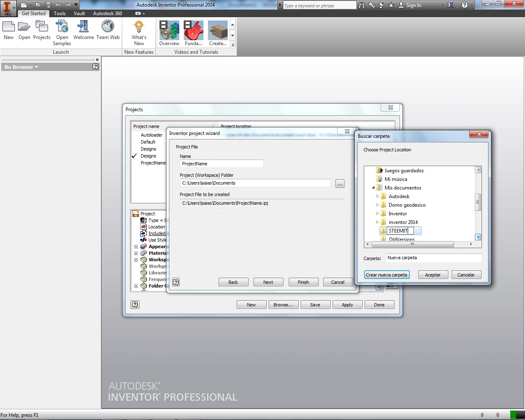The height and width of the screenshot is (420, 525).
Task: Click the binoculars search icon
Action: 362,5
